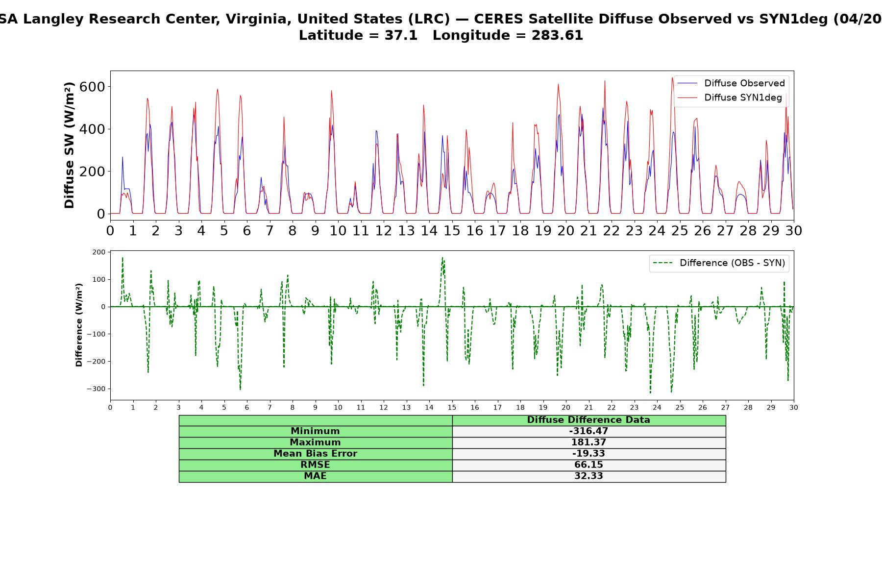Click the Diffuse Observed legend entry

731,83
